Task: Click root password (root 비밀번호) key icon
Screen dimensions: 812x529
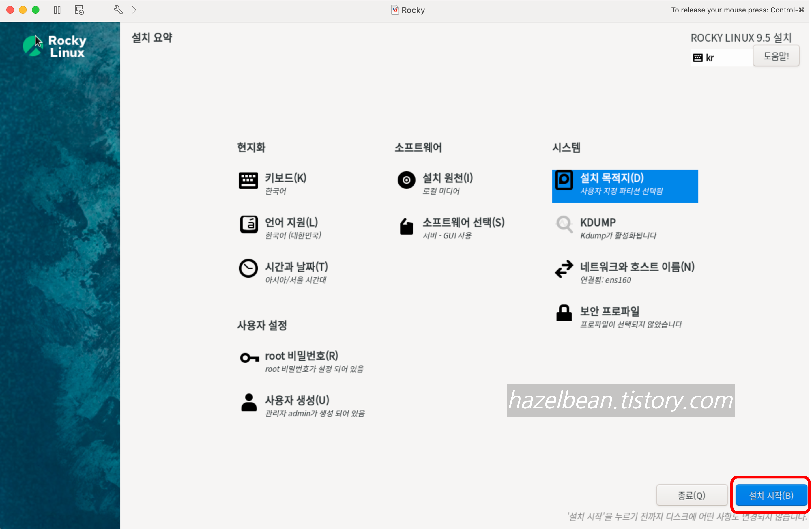Action: 249,358
